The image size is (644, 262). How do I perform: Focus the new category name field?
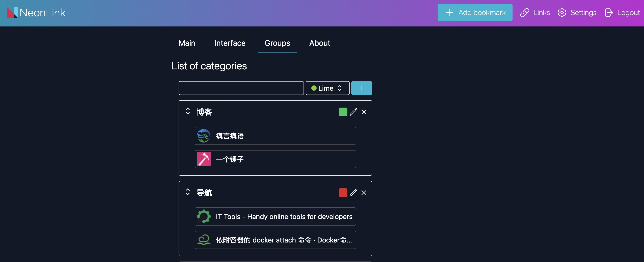click(241, 88)
